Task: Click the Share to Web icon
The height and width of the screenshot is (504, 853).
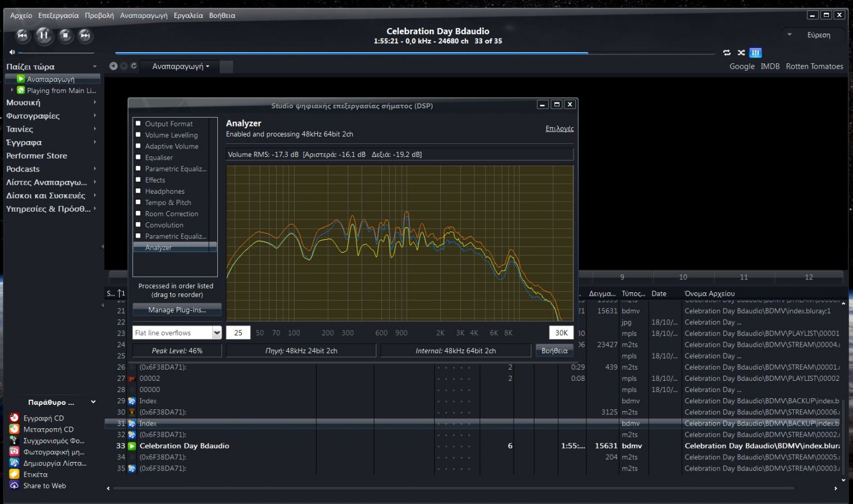Action: pyautogui.click(x=15, y=486)
